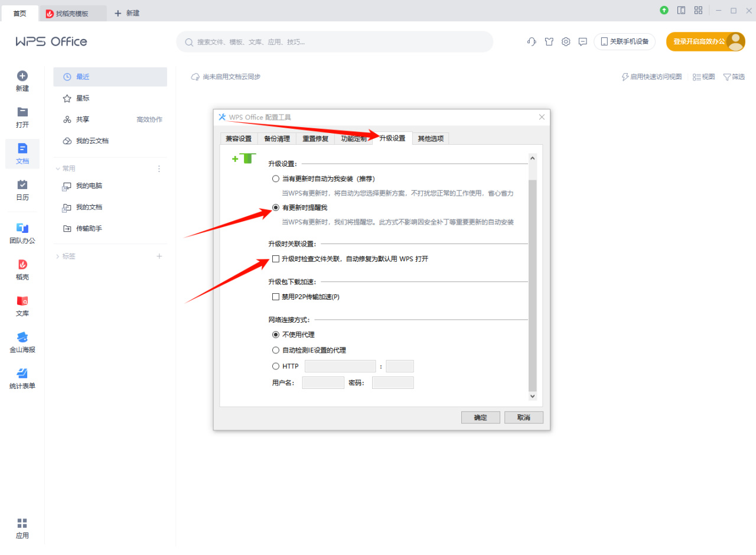Screen dimensions: 756x555
Task: Open 我的云文档
Action: pos(110,141)
